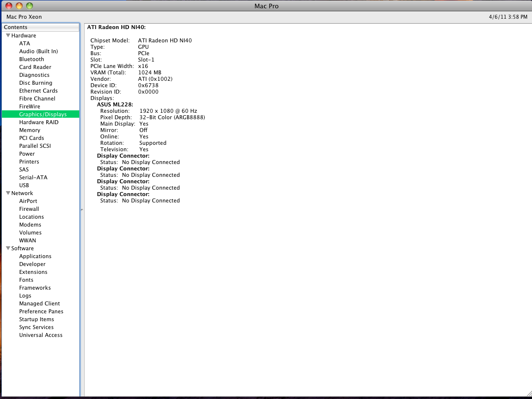This screenshot has height=399, width=532.
Task: Select Volumes under Network
Action: 30,233
